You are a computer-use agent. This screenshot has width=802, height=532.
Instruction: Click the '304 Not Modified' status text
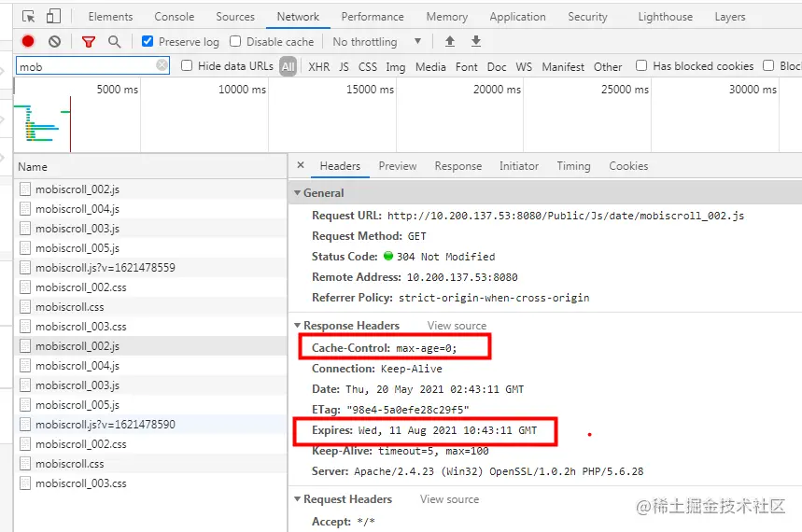446,257
